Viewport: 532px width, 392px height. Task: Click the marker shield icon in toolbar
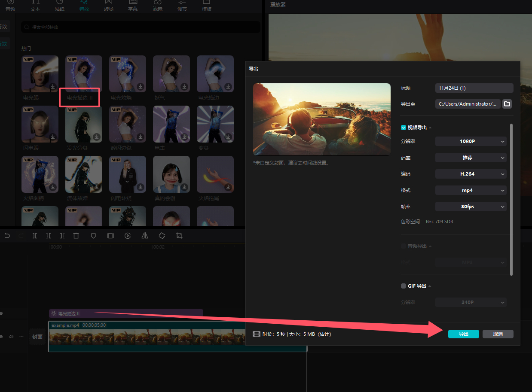click(93, 236)
